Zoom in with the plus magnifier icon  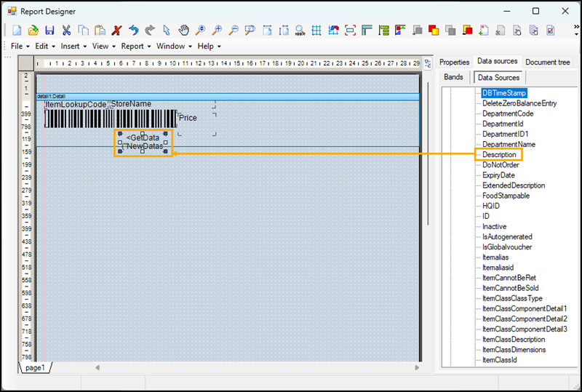point(217,31)
